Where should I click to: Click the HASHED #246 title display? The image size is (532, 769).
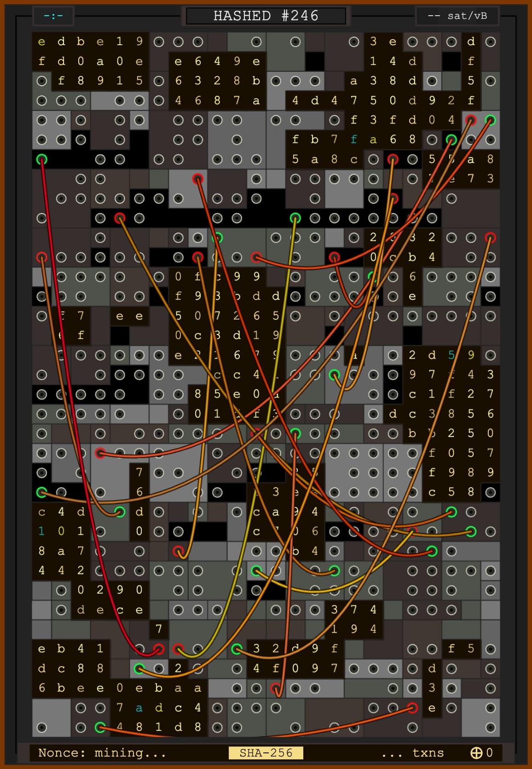[266, 16]
